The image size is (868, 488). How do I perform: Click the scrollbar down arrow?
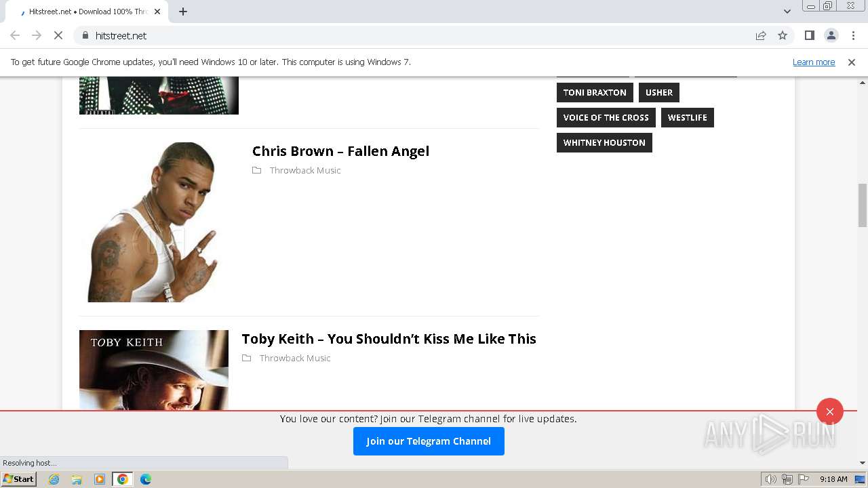pyautogui.click(x=863, y=464)
